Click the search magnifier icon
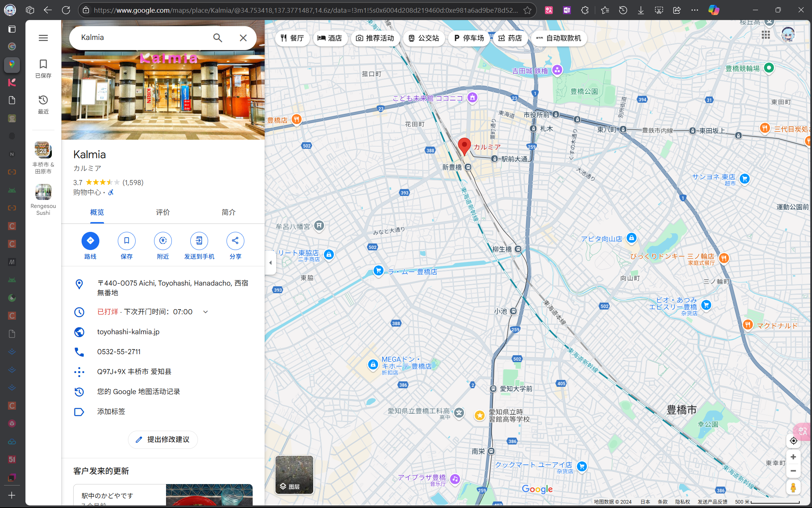Image resolution: width=812 pixels, height=508 pixels. pos(217,38)
